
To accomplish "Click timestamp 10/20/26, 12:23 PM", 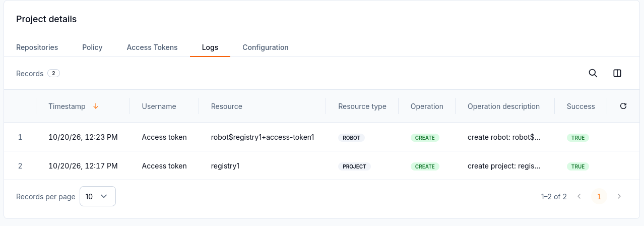I will 83,137.
